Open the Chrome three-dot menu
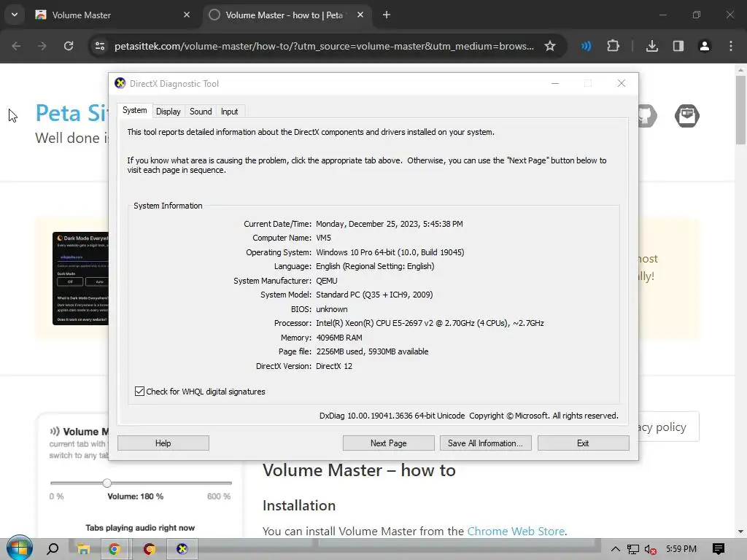Screen dimensions: 747x560 (x=731, y=46)
